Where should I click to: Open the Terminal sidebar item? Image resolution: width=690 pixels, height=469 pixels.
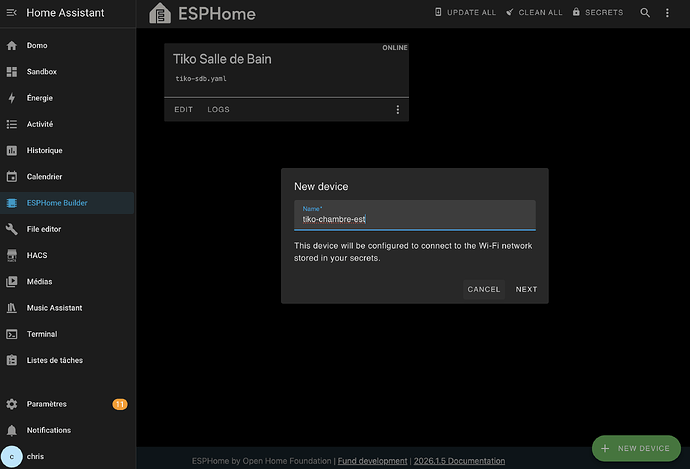(42, 334)
